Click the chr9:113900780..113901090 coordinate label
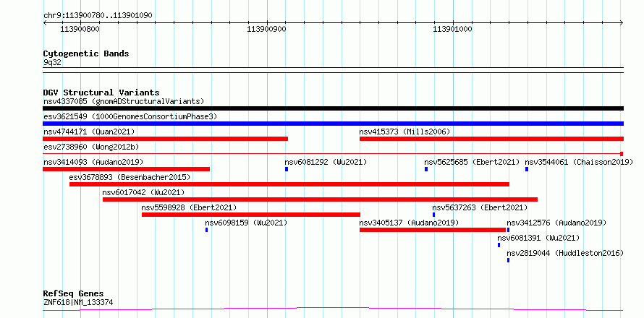Screen dimensions: 644x318 coord(98,16)
